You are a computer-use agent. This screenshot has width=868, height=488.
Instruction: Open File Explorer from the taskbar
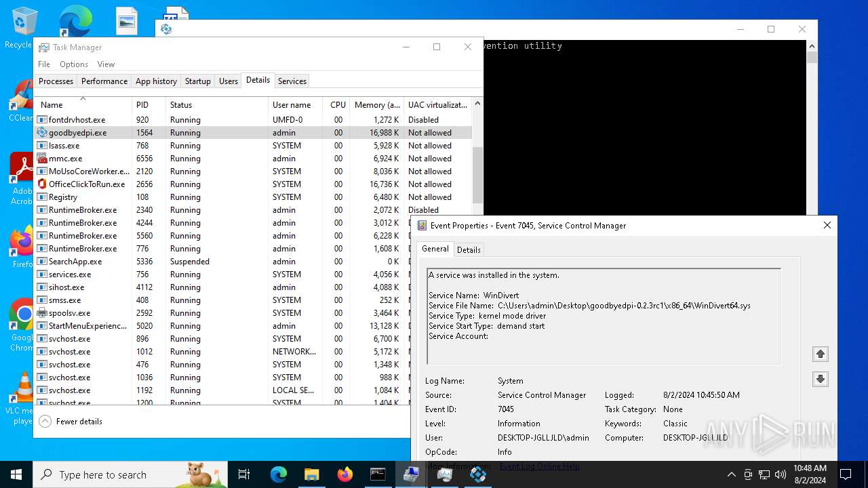311,474
